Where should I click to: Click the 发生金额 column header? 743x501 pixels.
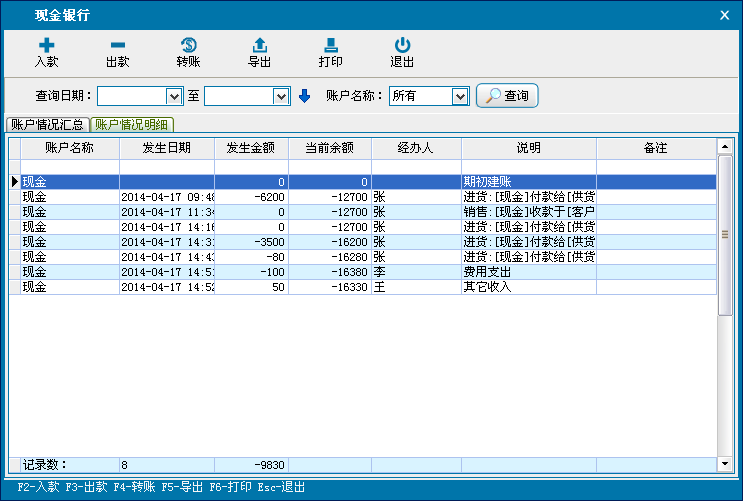click(x=251, y=148)
